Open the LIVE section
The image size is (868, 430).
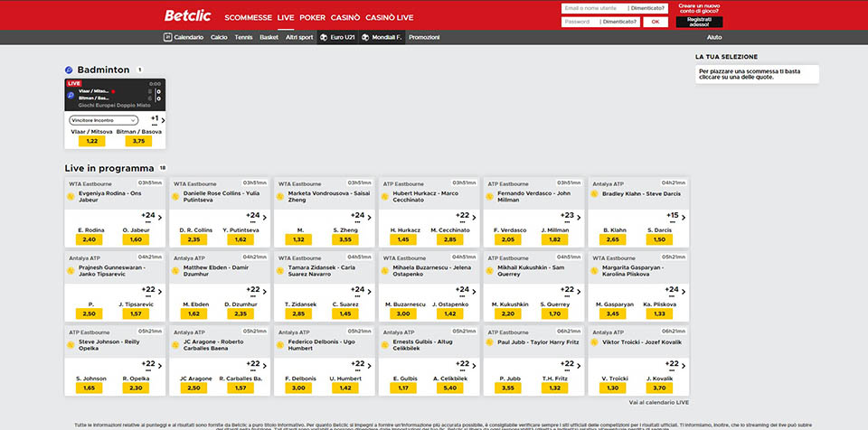286,18
